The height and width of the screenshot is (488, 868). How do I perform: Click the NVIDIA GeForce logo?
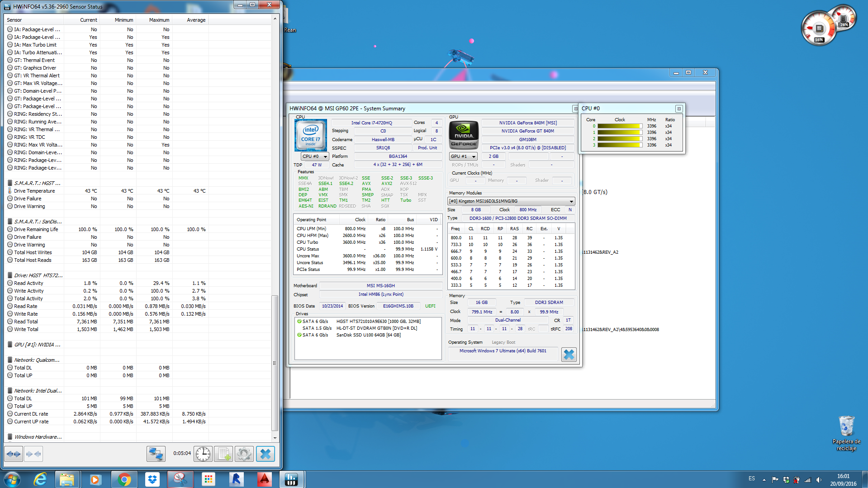(464, 135)
